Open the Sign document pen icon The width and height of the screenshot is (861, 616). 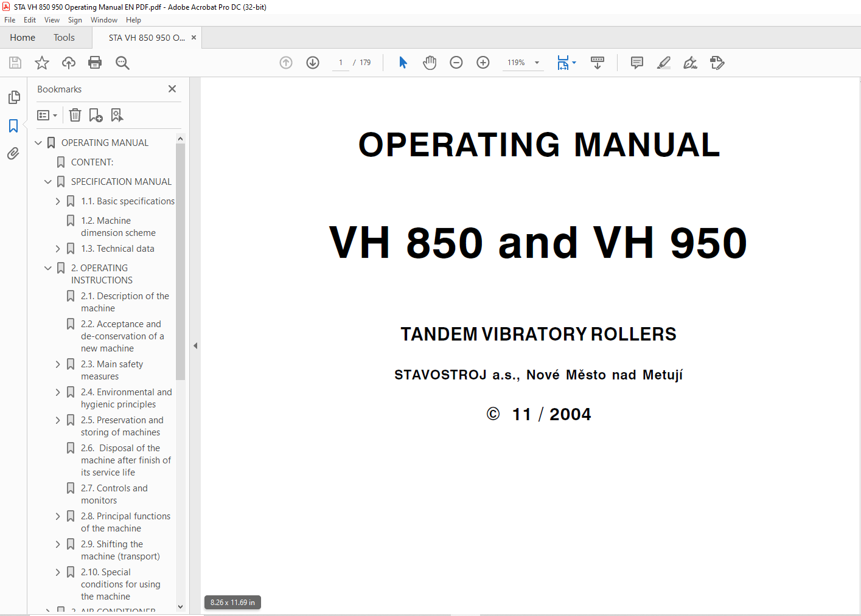click(690, 63)
